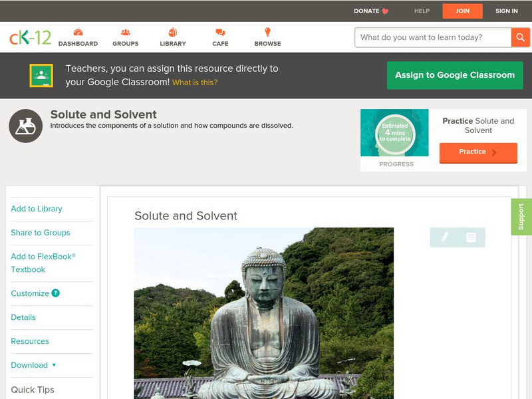Click SIGN IN link

point(507,11)
